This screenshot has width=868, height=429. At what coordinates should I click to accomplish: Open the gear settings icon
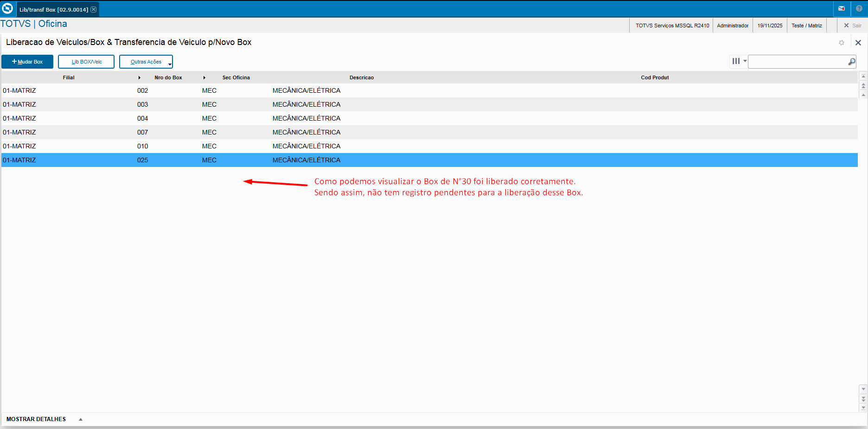842,43
